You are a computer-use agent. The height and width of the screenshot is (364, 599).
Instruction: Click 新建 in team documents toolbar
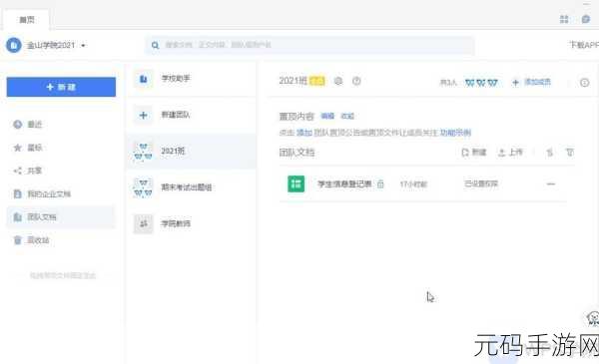474,153
